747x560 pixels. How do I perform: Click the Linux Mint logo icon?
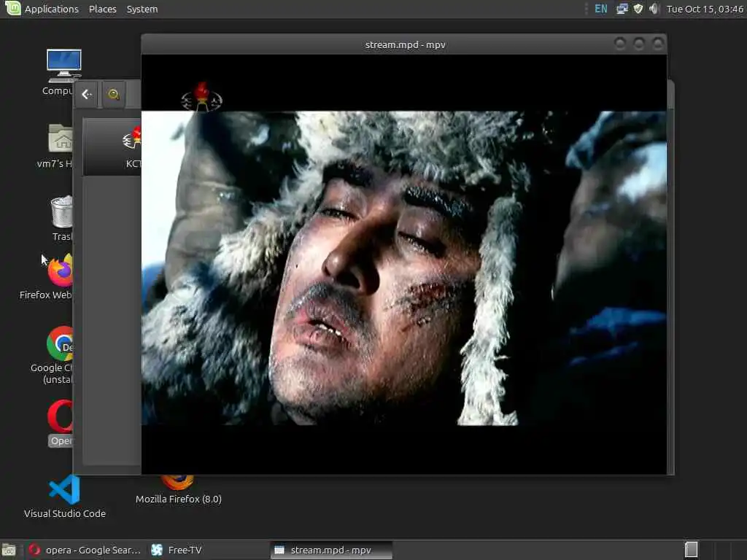(13, 8)
